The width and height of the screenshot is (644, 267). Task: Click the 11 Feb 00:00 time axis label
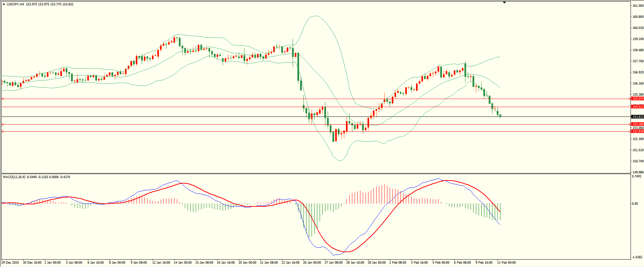(x=506, y=263)
